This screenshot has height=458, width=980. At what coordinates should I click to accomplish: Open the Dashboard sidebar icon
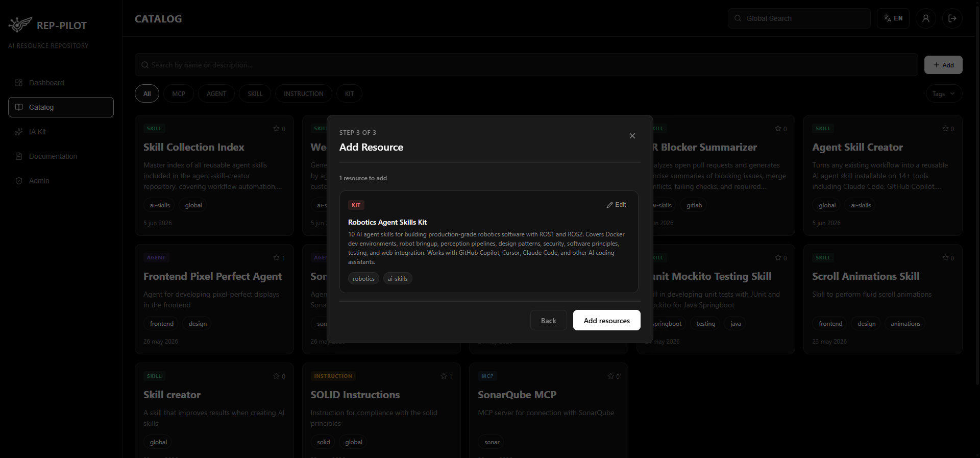click(19, 83)
